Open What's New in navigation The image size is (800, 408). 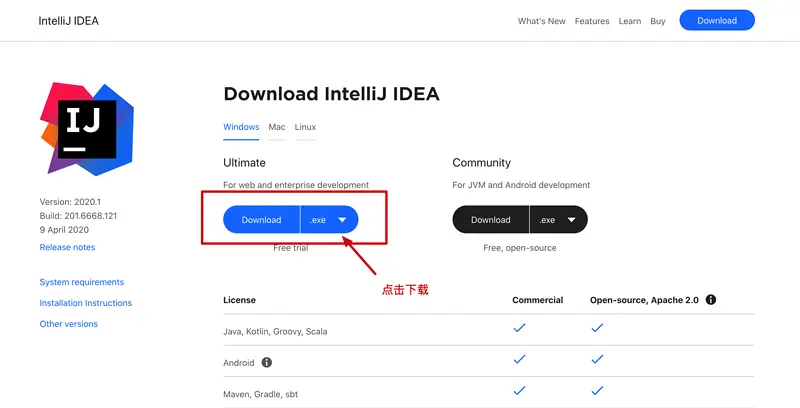tap(541, 21)
